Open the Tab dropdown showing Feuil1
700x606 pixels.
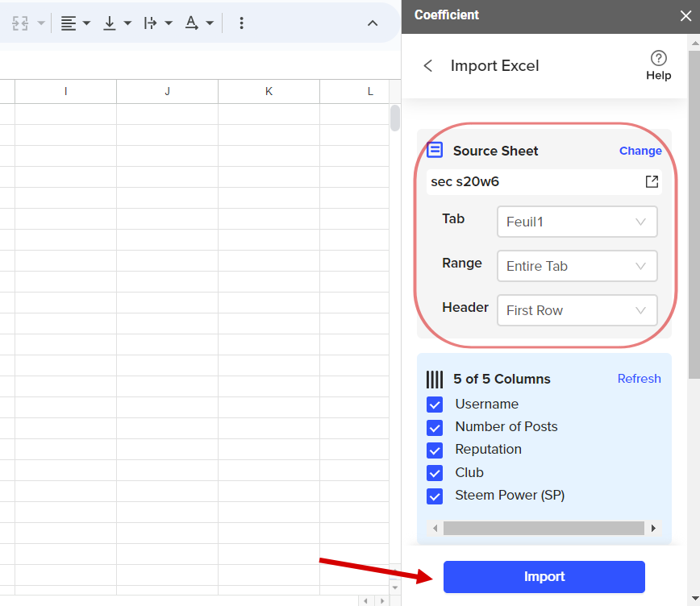point(577,222)
